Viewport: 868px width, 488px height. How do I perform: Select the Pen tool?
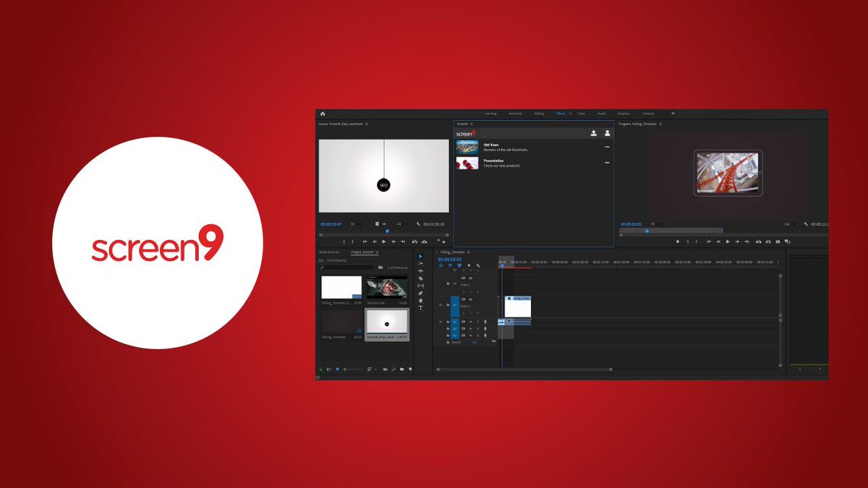tap(421, 293)
